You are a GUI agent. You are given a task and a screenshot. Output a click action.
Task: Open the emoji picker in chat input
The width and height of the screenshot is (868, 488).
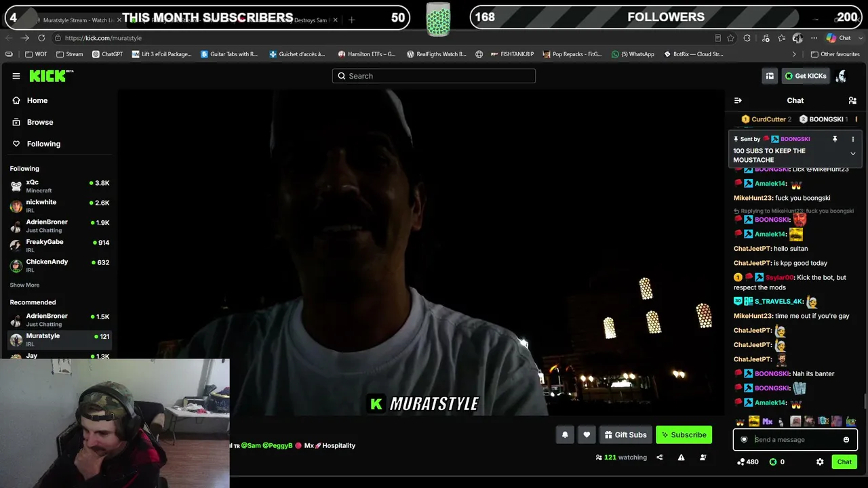tap(846, 440)
